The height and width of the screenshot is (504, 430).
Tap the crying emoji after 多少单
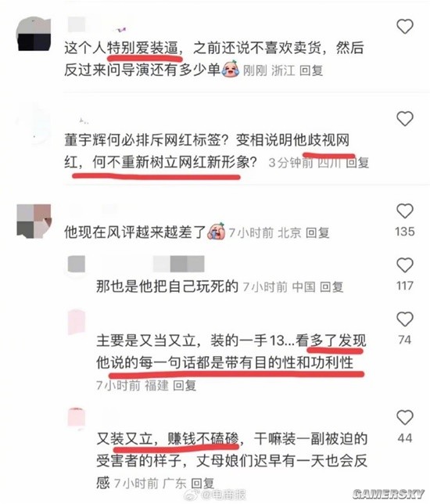pyautogui.click(x=231, y=68)
